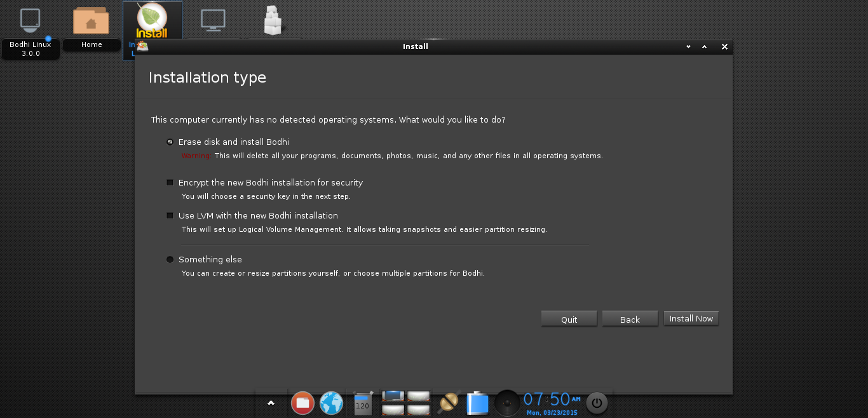This screenshot has height=418, width=868.
Task: Switch to the bottom-left virtual desktop in pager
Action: [x=392, y=410]
